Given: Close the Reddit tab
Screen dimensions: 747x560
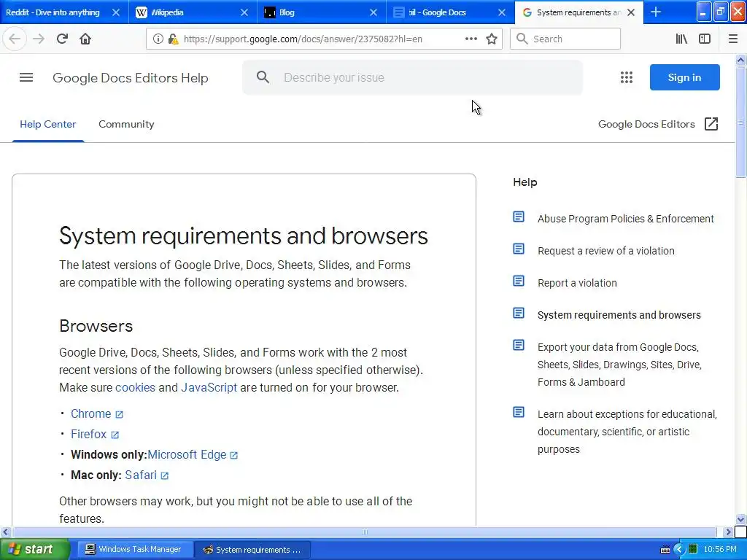Looking at the screenshot, I should 116,12.
